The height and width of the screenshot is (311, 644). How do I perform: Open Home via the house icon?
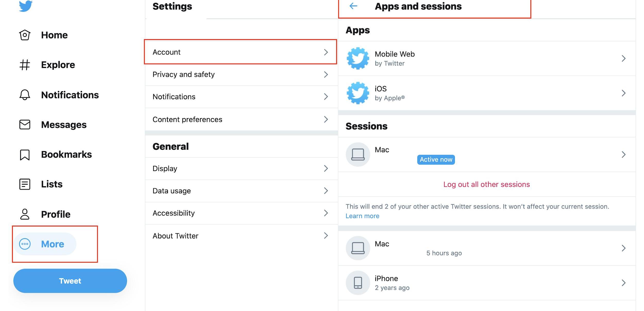pos(25,35)
